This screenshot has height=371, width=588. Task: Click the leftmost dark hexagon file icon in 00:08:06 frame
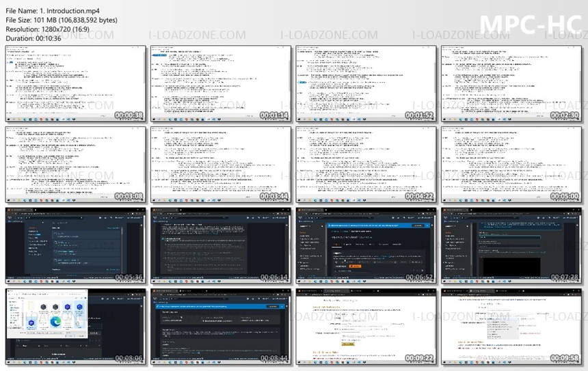(43, 307)
